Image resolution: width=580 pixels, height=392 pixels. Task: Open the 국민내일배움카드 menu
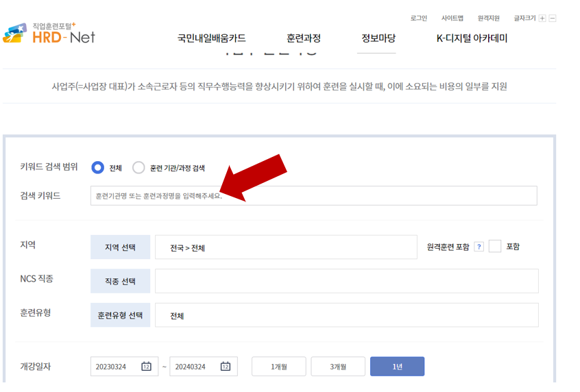click(212, 38)
